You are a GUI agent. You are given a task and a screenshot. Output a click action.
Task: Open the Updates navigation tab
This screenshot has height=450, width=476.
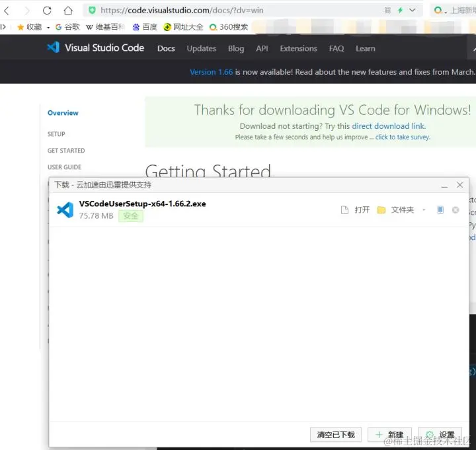point(202,48)
